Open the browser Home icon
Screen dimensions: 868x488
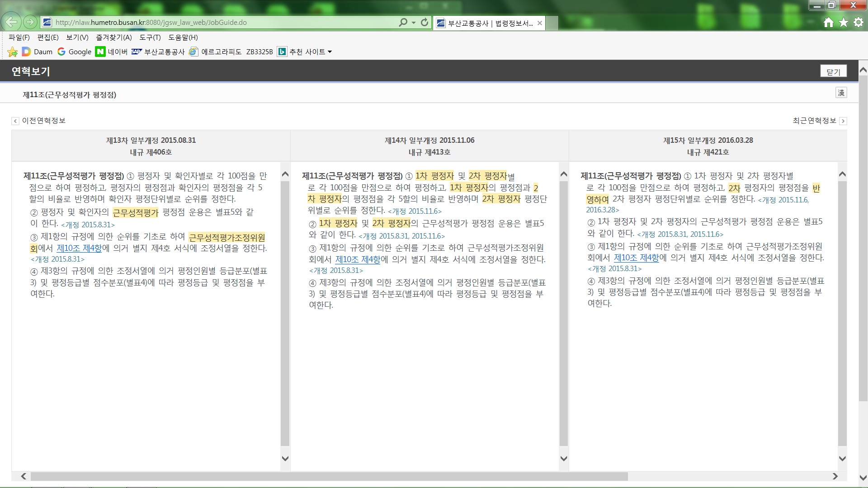pos(828,23)
